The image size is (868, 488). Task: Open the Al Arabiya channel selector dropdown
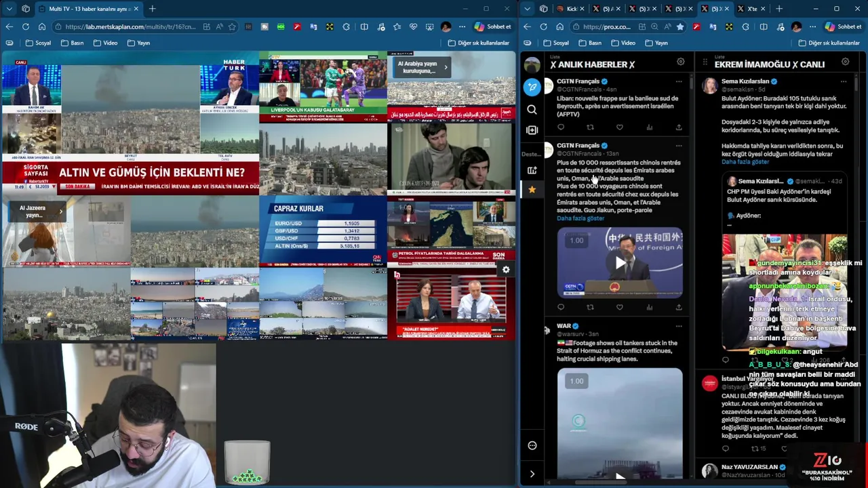422,67
